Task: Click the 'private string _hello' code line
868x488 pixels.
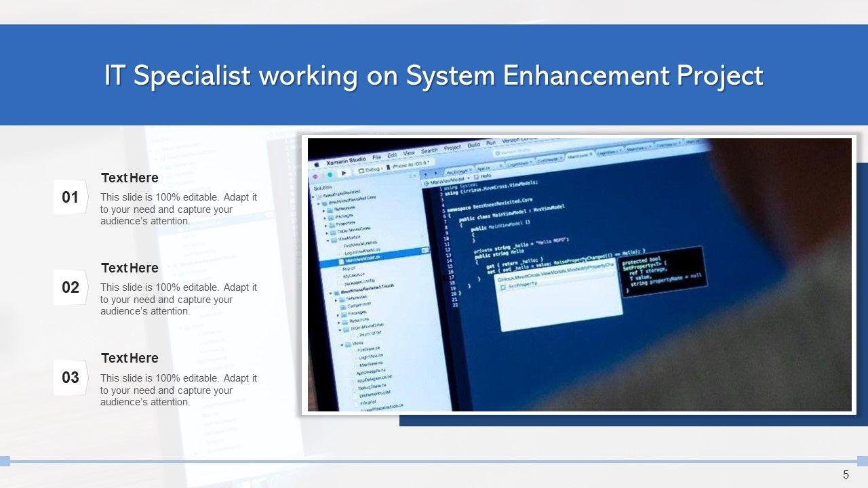Action: pos(522,246)
